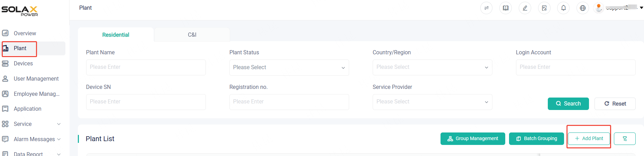Go to Devices in the sidebar

click(23, 63)
